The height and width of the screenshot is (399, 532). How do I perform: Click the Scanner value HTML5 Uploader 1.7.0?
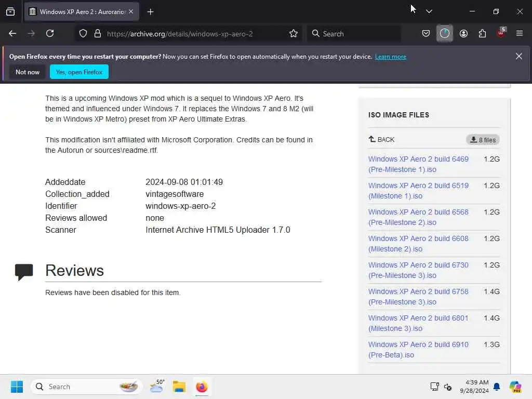click(218, 230)
